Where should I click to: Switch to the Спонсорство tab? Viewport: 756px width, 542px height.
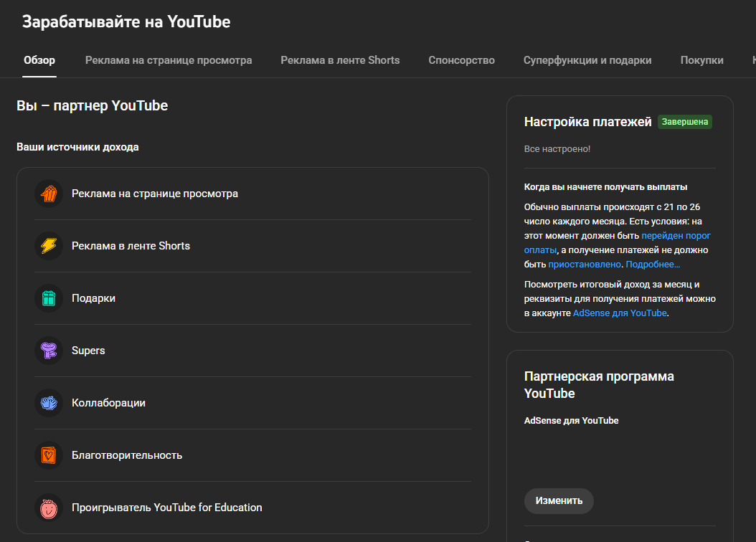coord(461,60)
